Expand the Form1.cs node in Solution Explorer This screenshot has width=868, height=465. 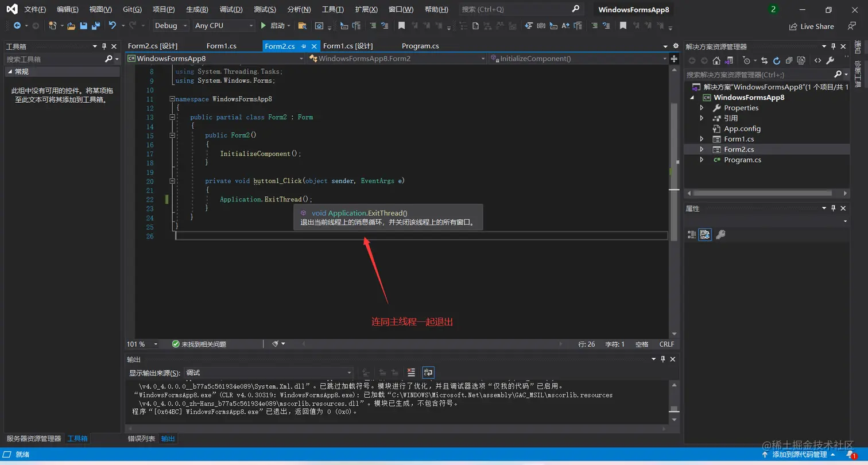click(x=701, y=139)
